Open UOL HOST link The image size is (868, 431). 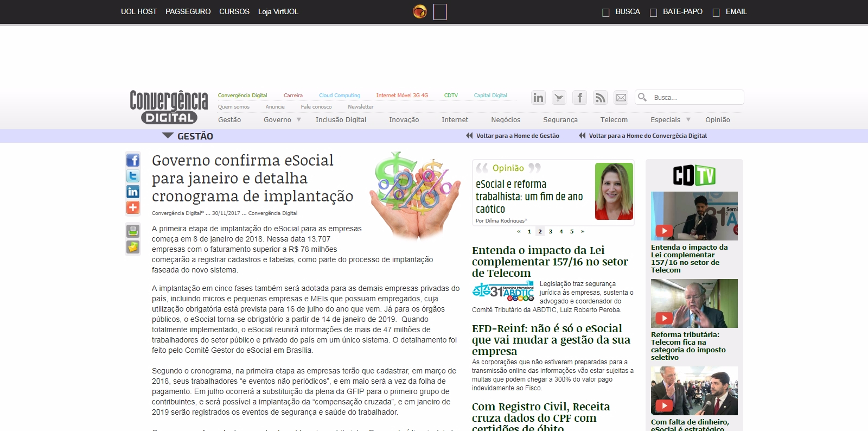point(139,11)
